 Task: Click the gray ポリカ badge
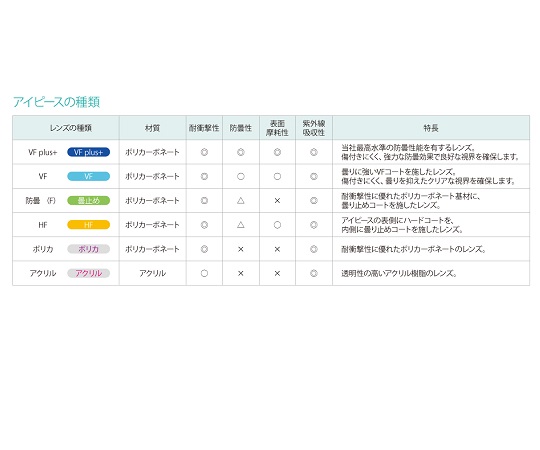[x=89, y=249]
